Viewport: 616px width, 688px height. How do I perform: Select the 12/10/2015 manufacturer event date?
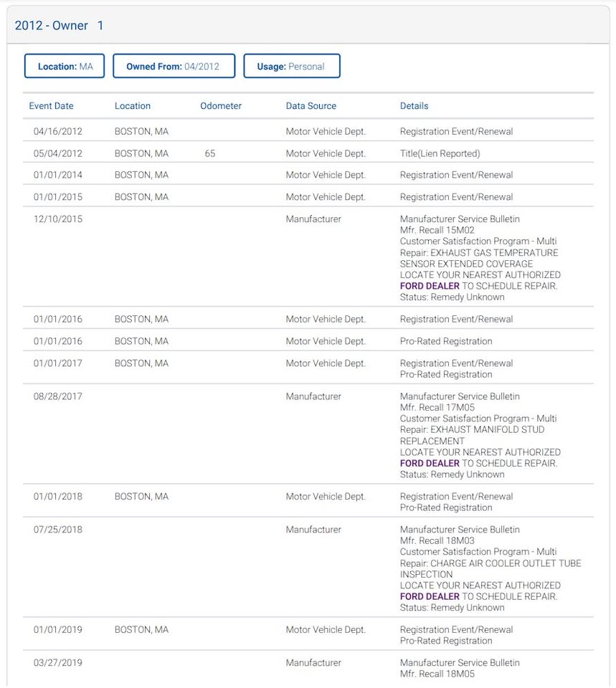(x=58, y=219)
